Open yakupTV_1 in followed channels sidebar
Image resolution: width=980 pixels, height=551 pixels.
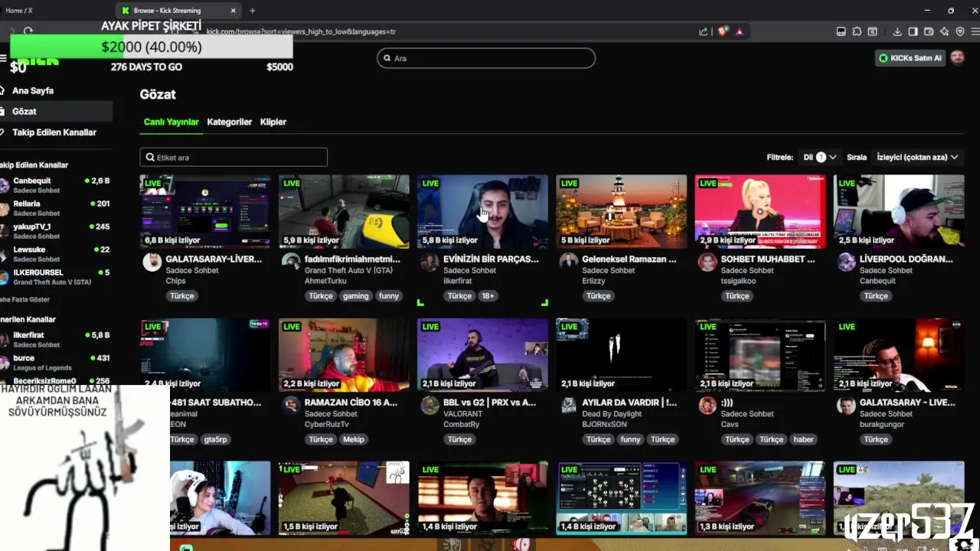(x=55, y=231)
